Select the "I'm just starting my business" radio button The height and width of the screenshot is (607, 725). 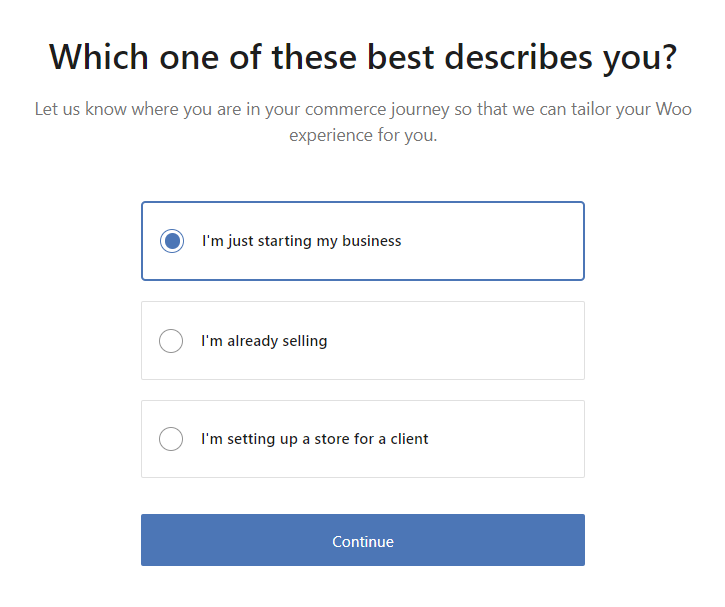172,241
